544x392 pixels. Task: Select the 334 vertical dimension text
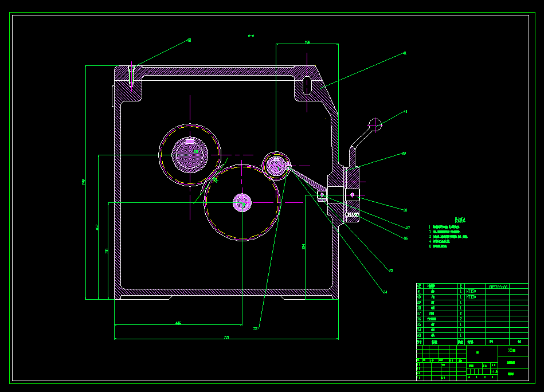click(x=304, y=246)
